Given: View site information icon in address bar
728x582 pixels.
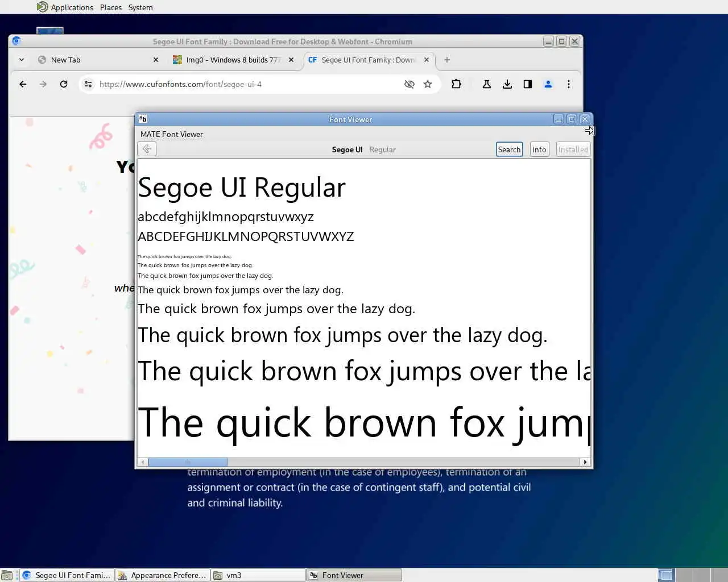Looking at the screenshot, I should pyautogui.click(x=88, y=84).
